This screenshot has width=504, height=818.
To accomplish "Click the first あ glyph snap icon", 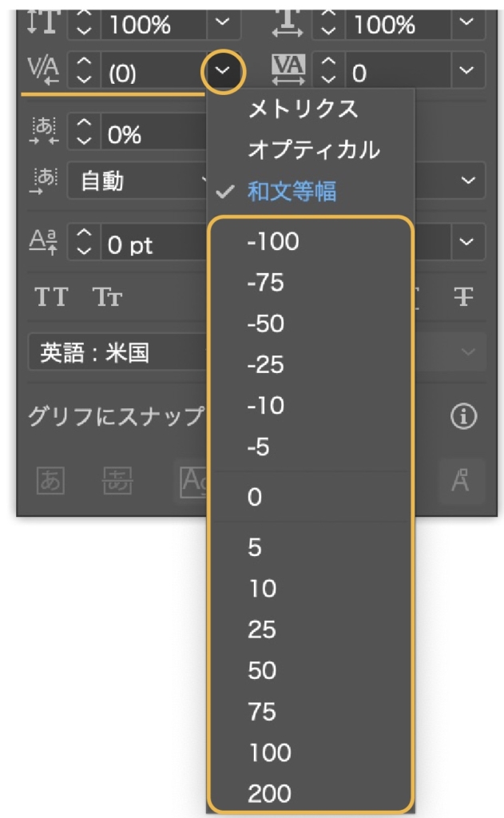I will [50, 480].
